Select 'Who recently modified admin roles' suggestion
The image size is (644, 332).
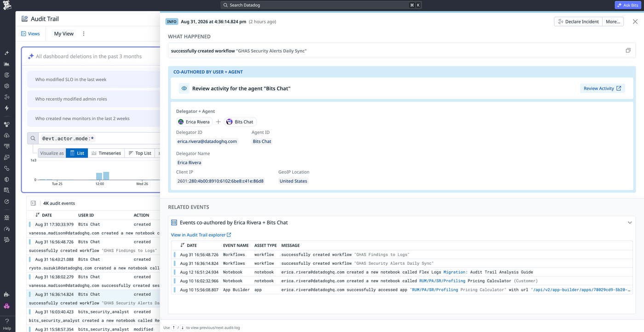[93, 99]
